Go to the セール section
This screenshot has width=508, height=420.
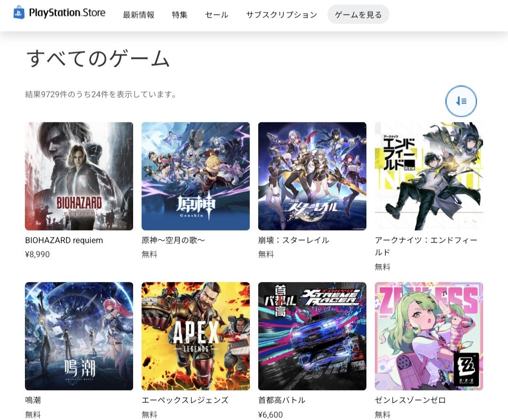point(217,15)
